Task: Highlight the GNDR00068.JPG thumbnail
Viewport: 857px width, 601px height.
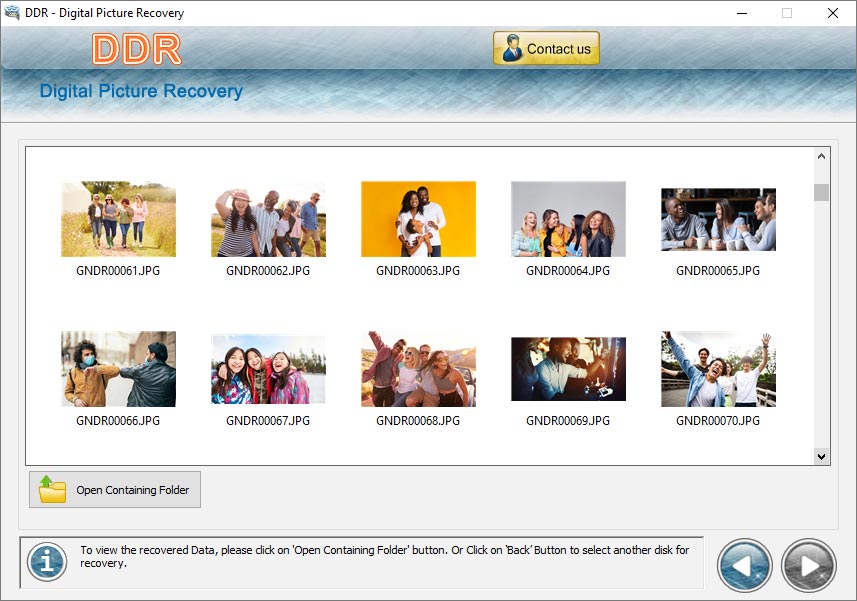Action: tap(418, 369)
